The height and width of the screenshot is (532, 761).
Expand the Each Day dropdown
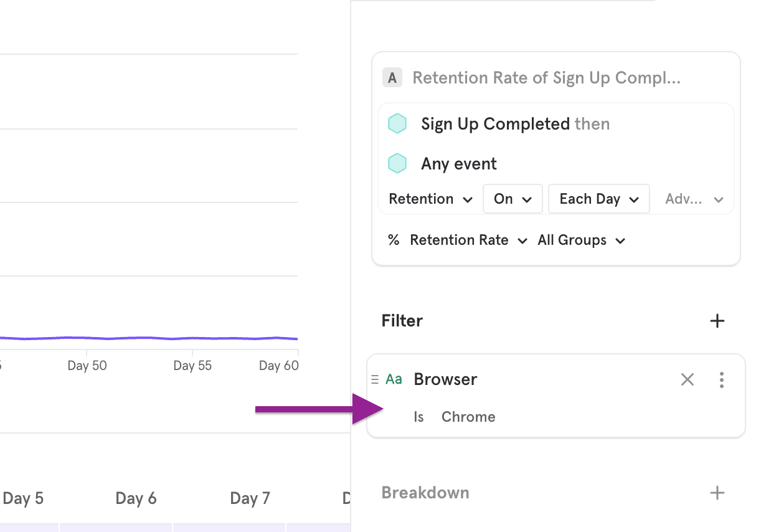point(599,199)
